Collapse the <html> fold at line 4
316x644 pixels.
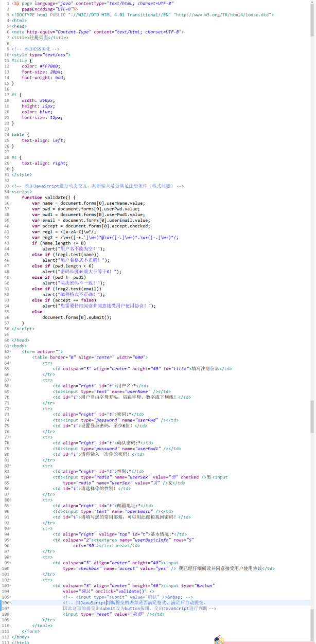10,21
